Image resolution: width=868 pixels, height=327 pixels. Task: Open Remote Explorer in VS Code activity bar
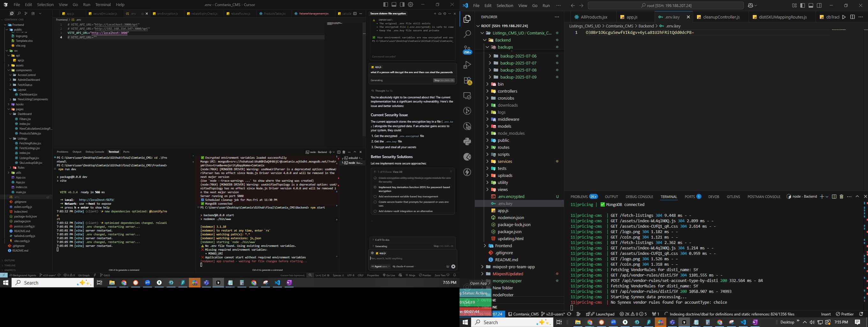coord(467,96)
